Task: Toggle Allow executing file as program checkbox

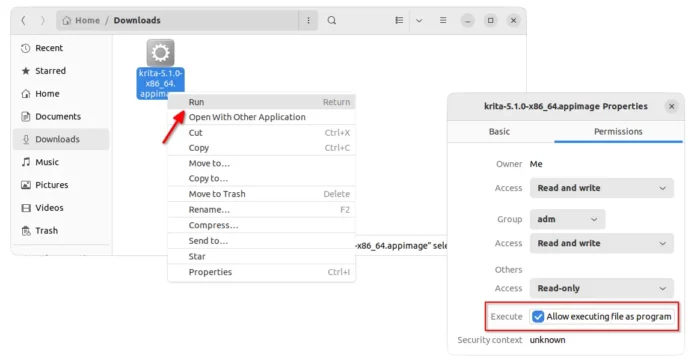Action: click(x=538, y=317)
